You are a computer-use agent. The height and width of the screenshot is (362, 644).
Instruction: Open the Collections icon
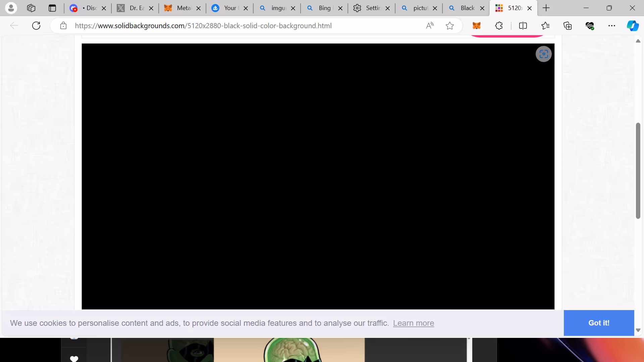(x=567, y=26)
